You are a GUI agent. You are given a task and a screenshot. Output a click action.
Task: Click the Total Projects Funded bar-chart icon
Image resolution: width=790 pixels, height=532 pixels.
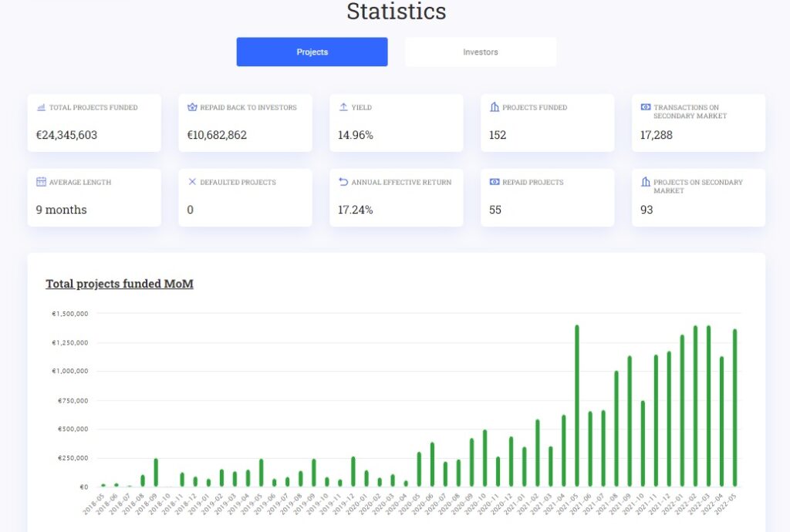[x=42, y=107]
